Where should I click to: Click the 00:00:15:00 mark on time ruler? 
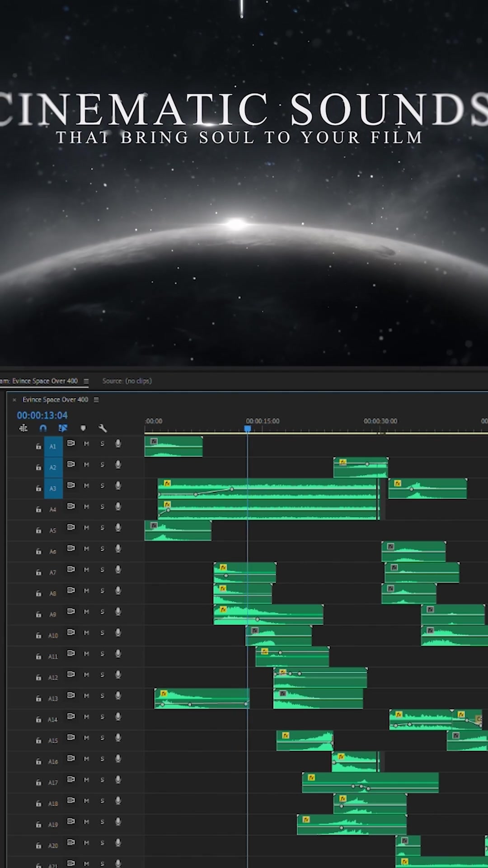click(x=263, y=421)
